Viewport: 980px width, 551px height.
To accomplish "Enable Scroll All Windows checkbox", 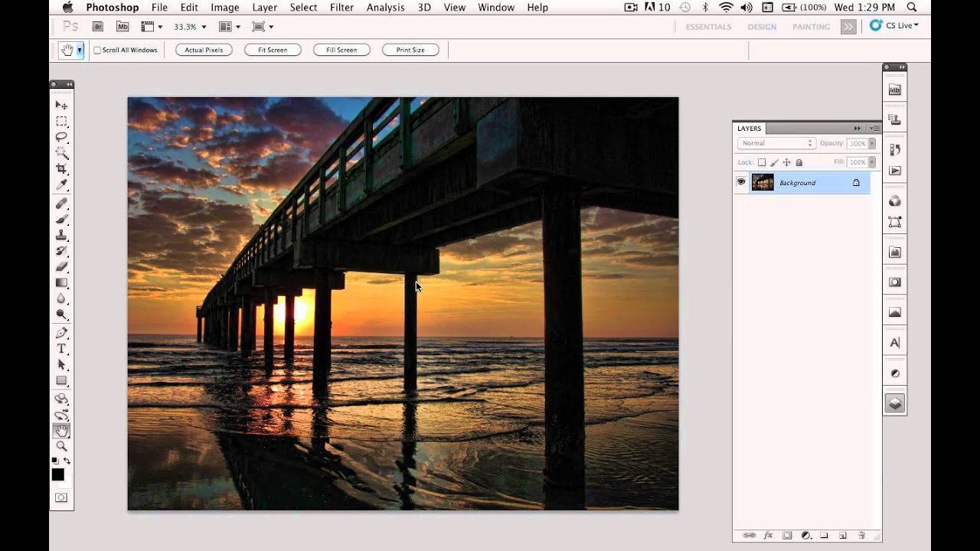I will click(x=97, y=51).
